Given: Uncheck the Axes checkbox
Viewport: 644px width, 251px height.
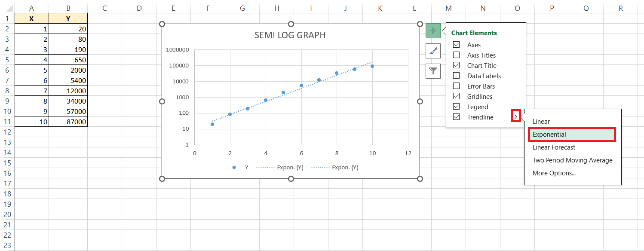Looking at the screenshot, I should 457,45.
